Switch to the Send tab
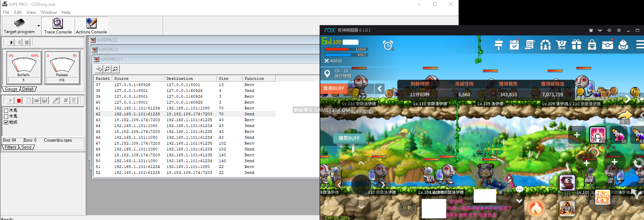This screenshot has width=644, height=220. tap(26, 147)
